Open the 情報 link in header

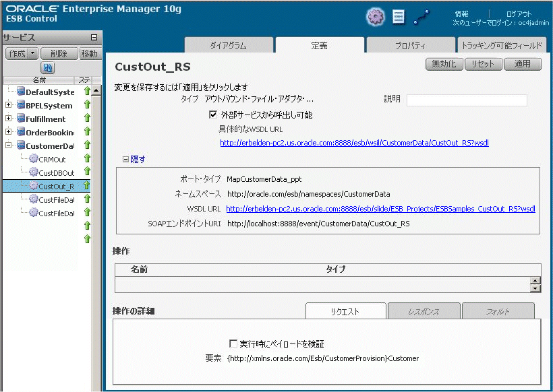[461, 13]
